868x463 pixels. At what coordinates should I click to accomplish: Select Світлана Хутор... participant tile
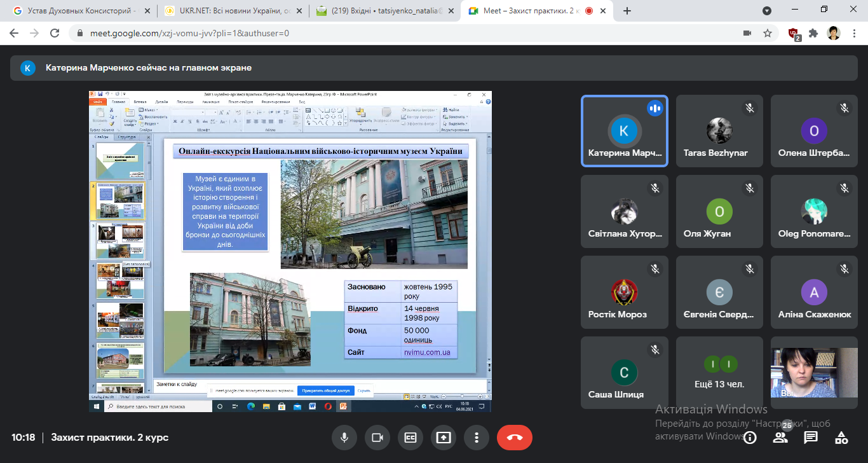point(625,212)
